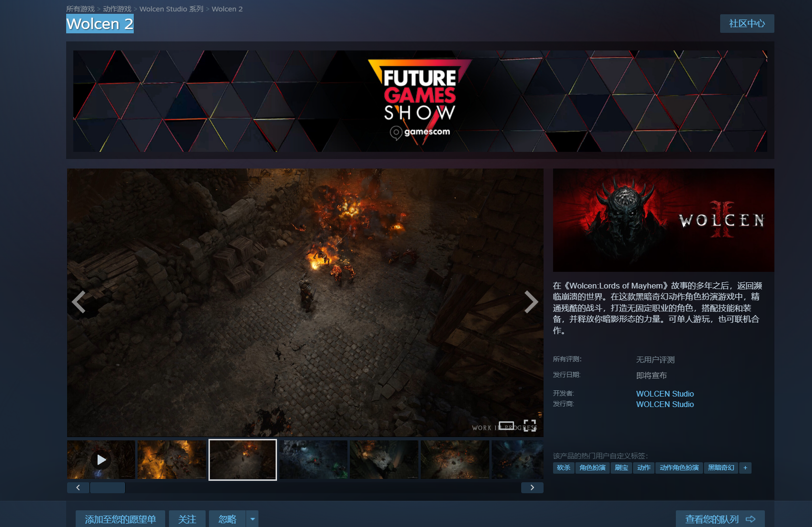
Task: Select the 黑暗奇幻 tag
Action: point(721,468)
